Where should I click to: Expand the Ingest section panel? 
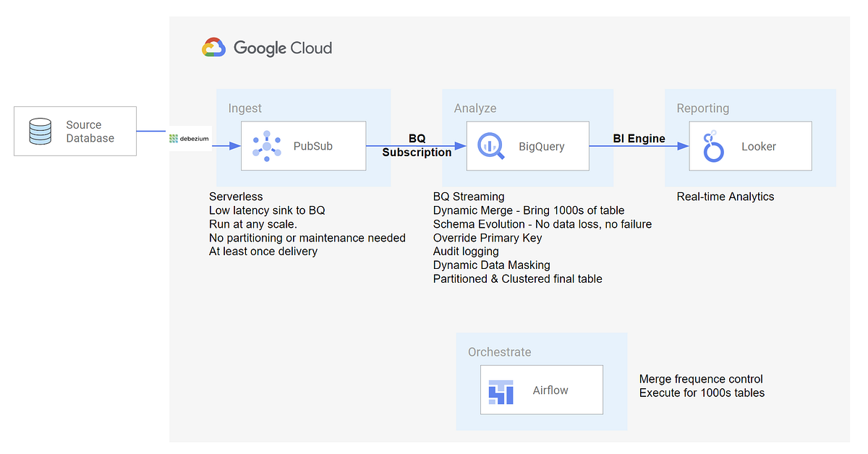tap(245, 108)
